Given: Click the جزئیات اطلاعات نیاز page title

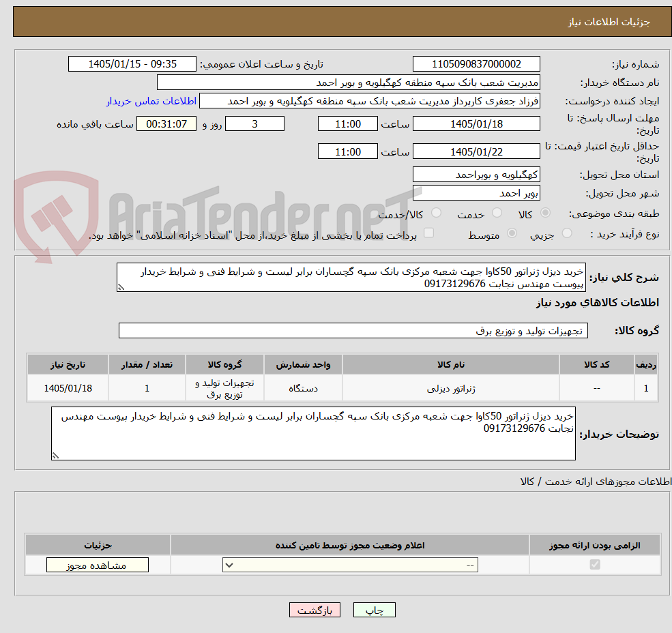Looking at the screenshot, I should pos(609,22).
